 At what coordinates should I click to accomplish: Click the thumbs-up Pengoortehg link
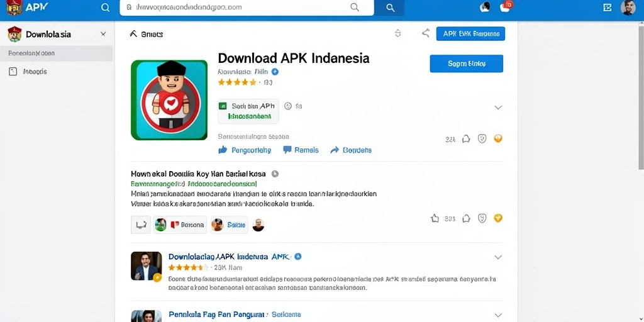pyautogui.click(x=245, y=150)
